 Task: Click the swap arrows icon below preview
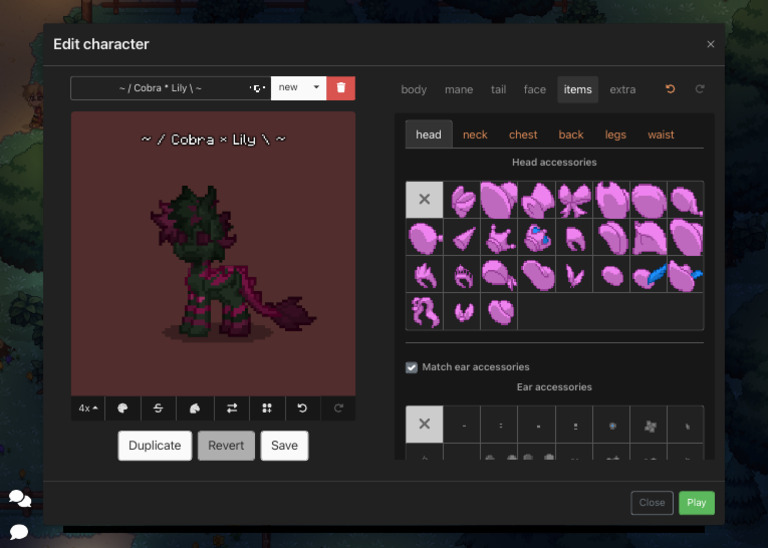pos(232,408)
